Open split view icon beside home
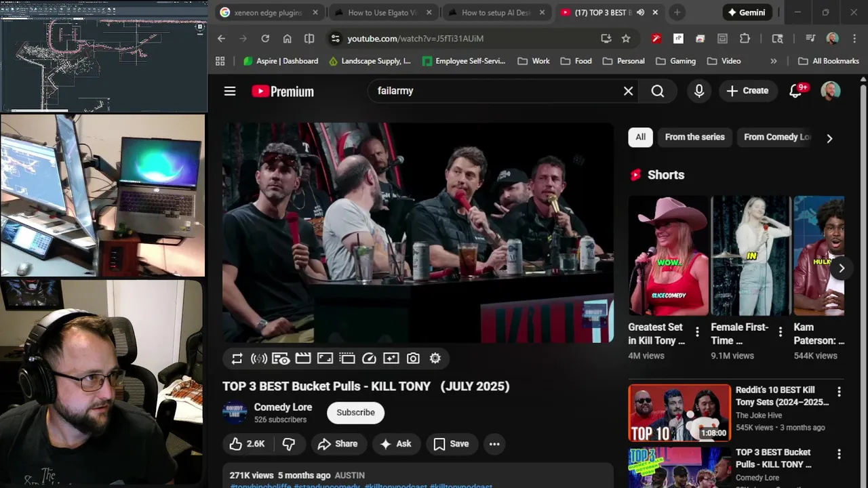The height and width of the screenshot is (488, 868). (x=309, y=39)
